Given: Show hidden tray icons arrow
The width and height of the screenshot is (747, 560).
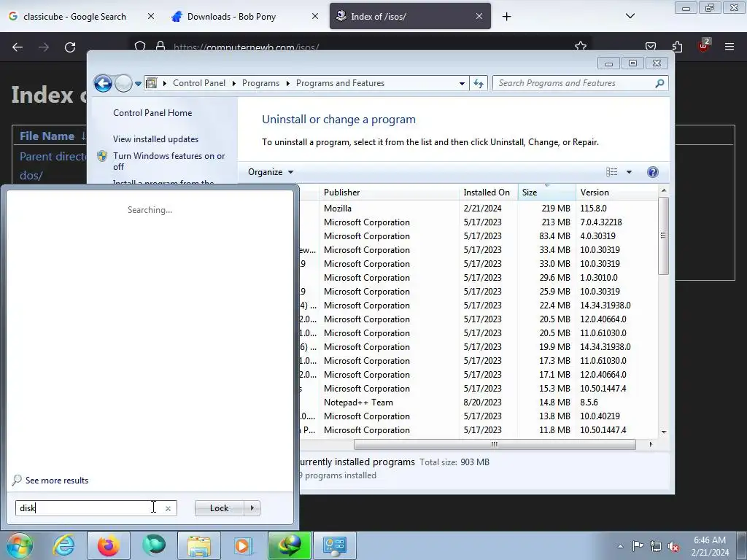Looking at the screenshot, I should point(620,546).
